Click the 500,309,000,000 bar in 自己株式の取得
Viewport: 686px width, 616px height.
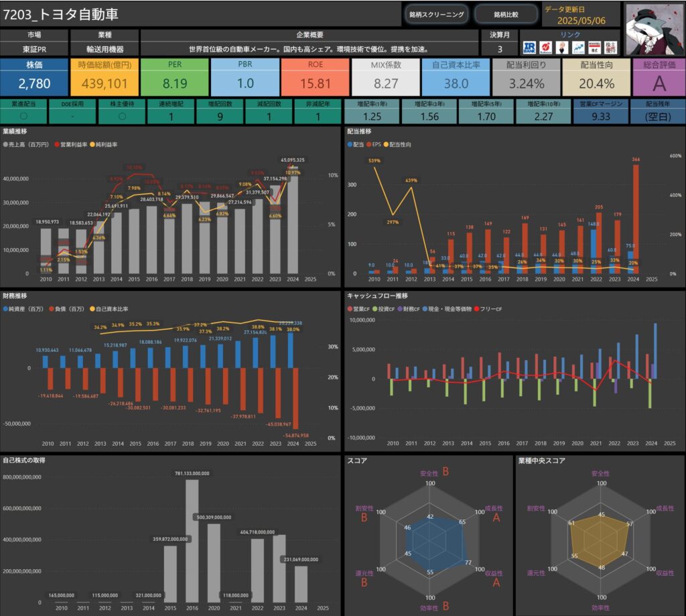click(214, 563)
